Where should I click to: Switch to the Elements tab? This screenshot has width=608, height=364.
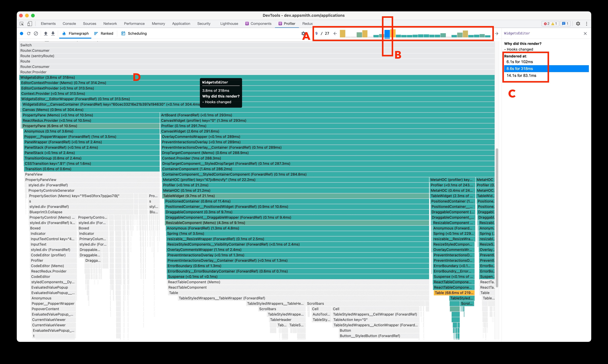tap(48, 24)
